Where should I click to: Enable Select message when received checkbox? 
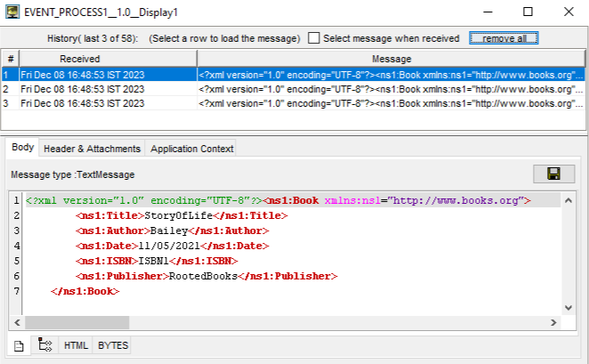pos(314,38)
